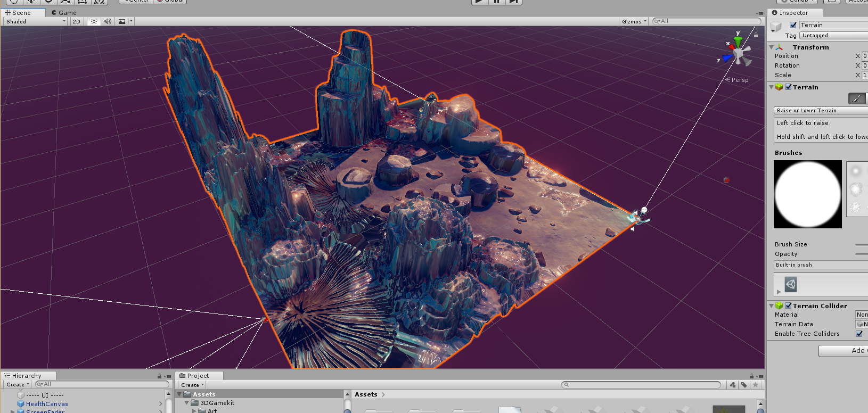Toggle scene effects image icon
868x413 pixels.
pyautogui.click(x=122, y=21)
